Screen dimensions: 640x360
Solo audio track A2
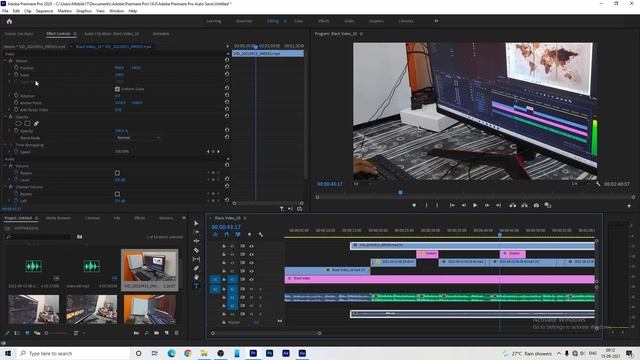click(260, 298)
